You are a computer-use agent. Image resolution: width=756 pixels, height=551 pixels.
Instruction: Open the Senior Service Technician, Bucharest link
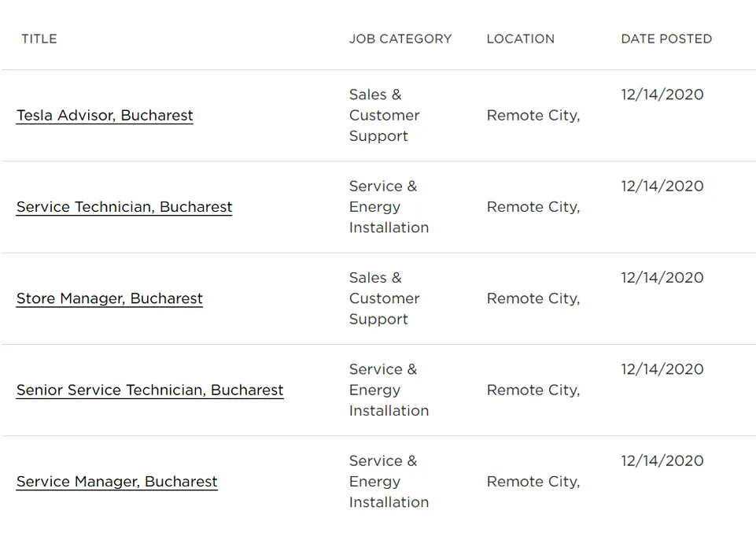(150, 390)
